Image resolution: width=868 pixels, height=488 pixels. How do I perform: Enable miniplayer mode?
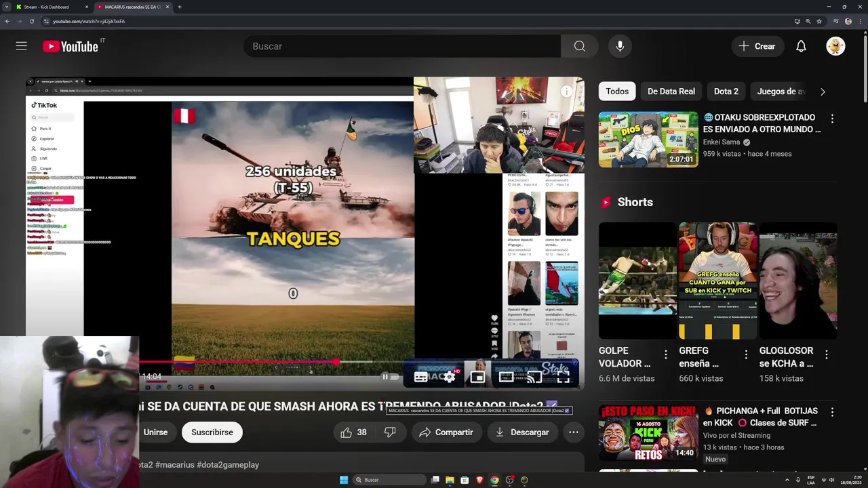click(x=477, y=378)
